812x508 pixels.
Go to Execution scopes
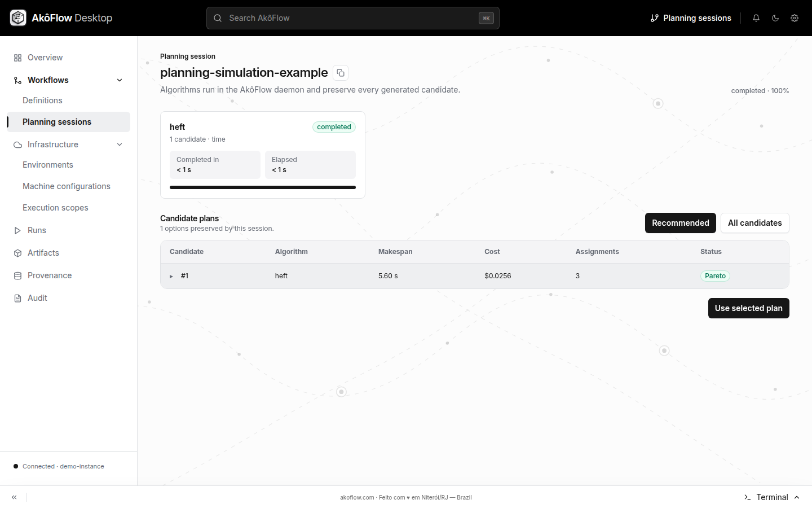[x=55, y=208]
